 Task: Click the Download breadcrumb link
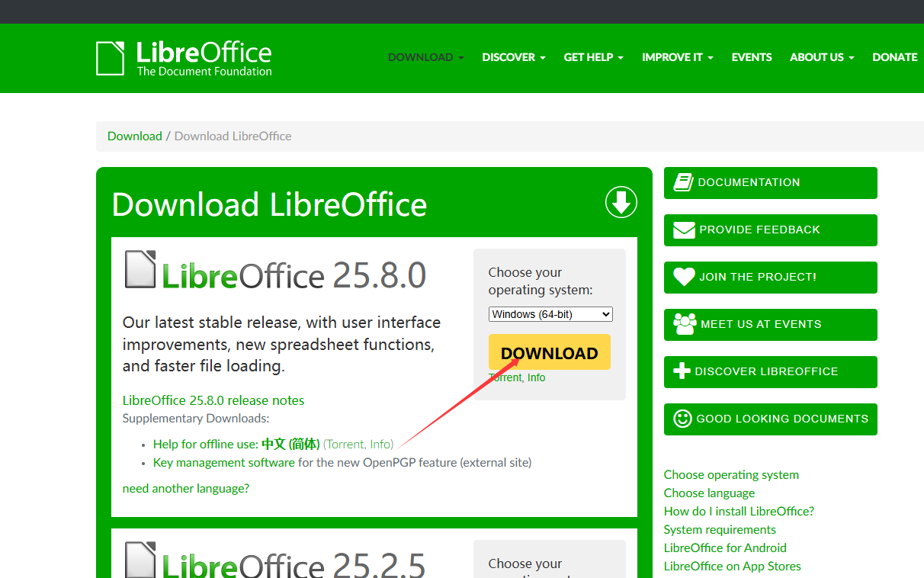pyautogui.click(x=134, y=135)
